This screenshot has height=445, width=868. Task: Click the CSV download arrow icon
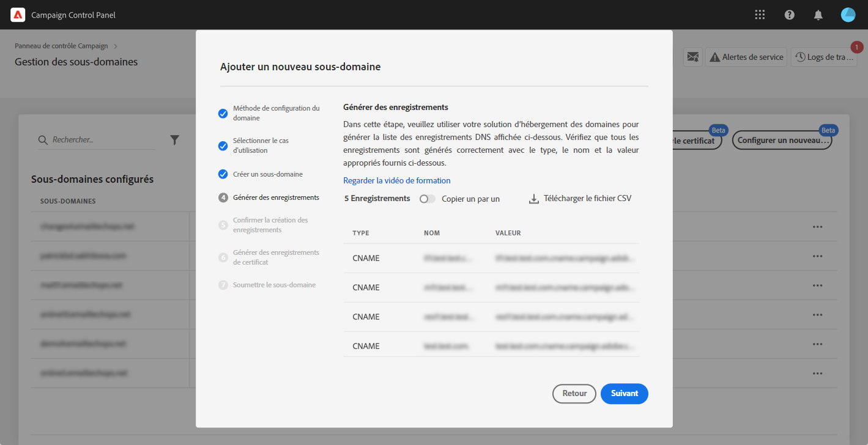coord(533,199)
